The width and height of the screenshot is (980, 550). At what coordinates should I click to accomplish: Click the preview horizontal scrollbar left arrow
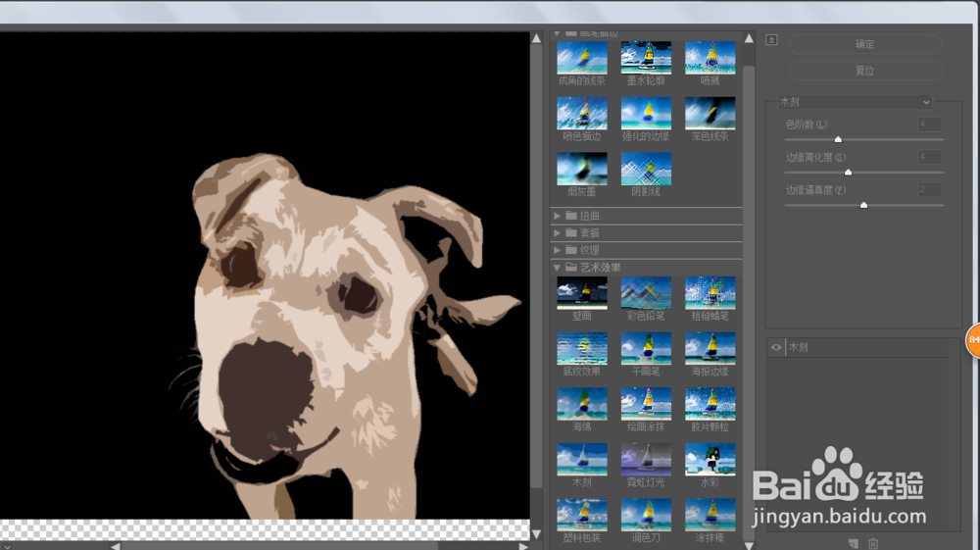pyautogui.click(x=116, y=546)
